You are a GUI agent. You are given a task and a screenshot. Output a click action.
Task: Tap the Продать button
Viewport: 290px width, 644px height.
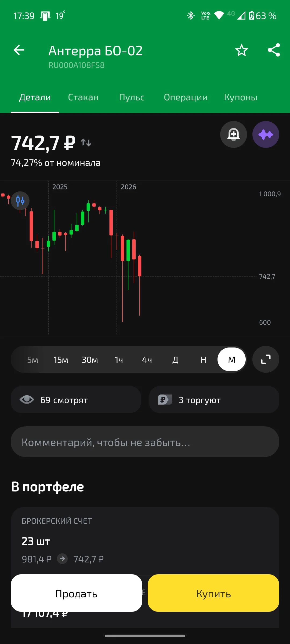tap(77, 593)
